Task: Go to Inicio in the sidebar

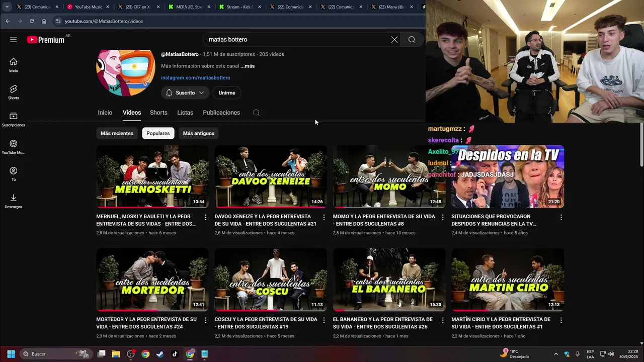Action: click(x=14, y=65)
